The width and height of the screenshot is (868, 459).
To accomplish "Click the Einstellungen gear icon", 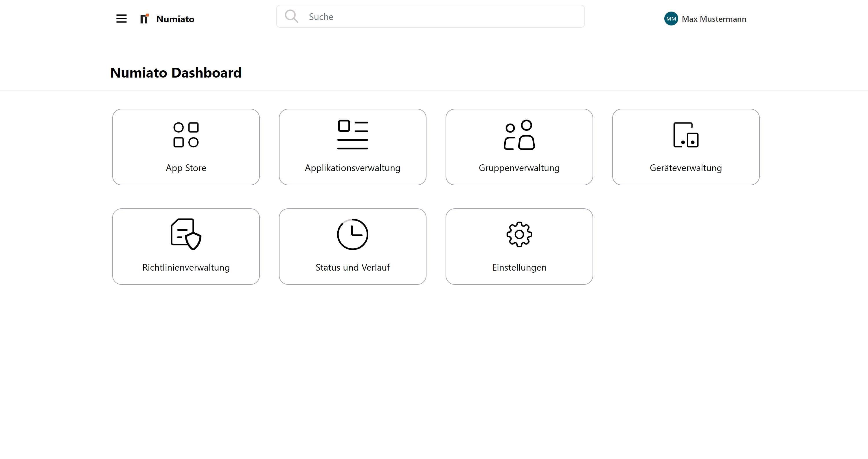I will 519,234.
